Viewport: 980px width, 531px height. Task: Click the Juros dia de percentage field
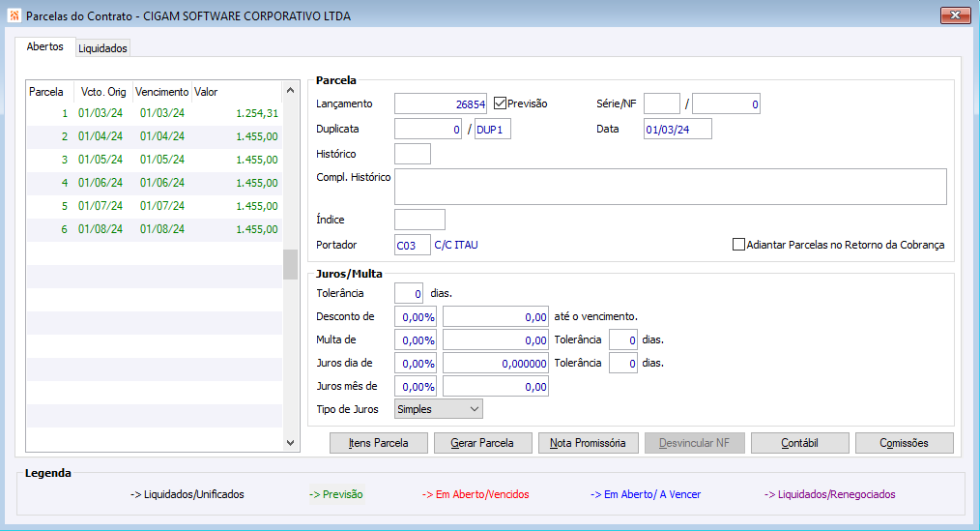(416, 364)
